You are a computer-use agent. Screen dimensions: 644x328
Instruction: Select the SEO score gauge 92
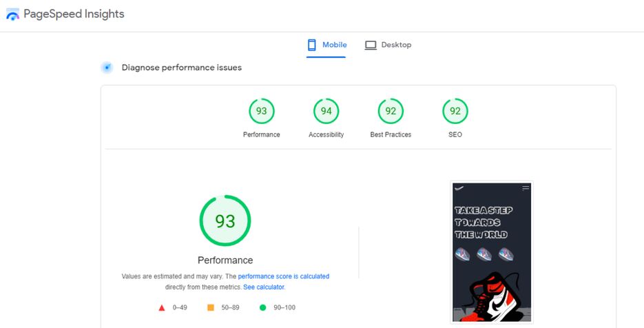455,112
